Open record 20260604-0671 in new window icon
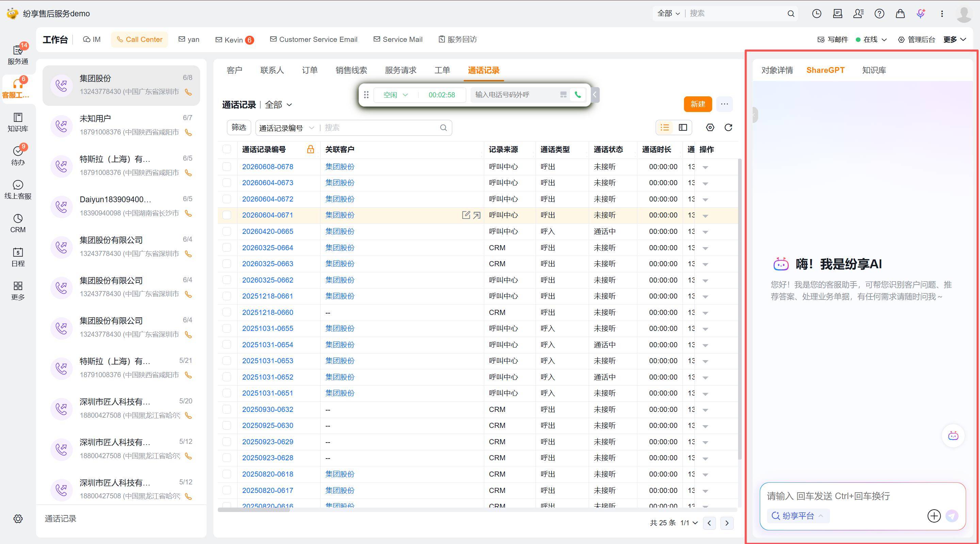 pyautogui.click(x=477, y=215)
